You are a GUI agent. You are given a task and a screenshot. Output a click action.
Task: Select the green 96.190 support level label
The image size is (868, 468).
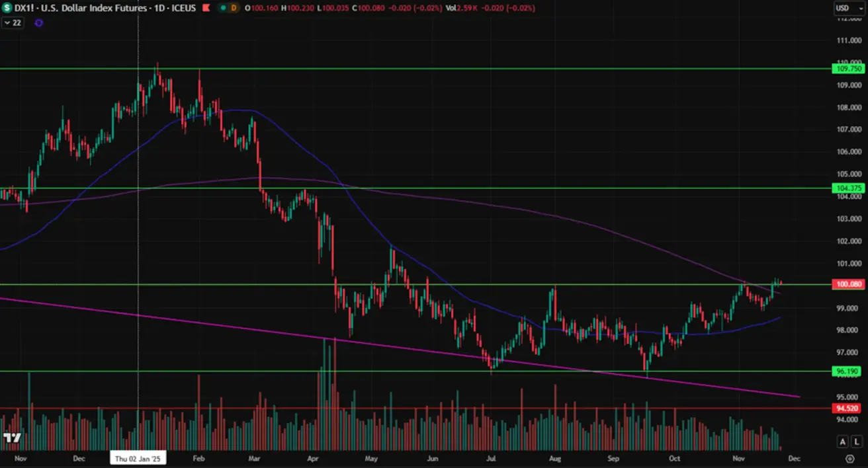pyautogui.click(x=847, y=371)
